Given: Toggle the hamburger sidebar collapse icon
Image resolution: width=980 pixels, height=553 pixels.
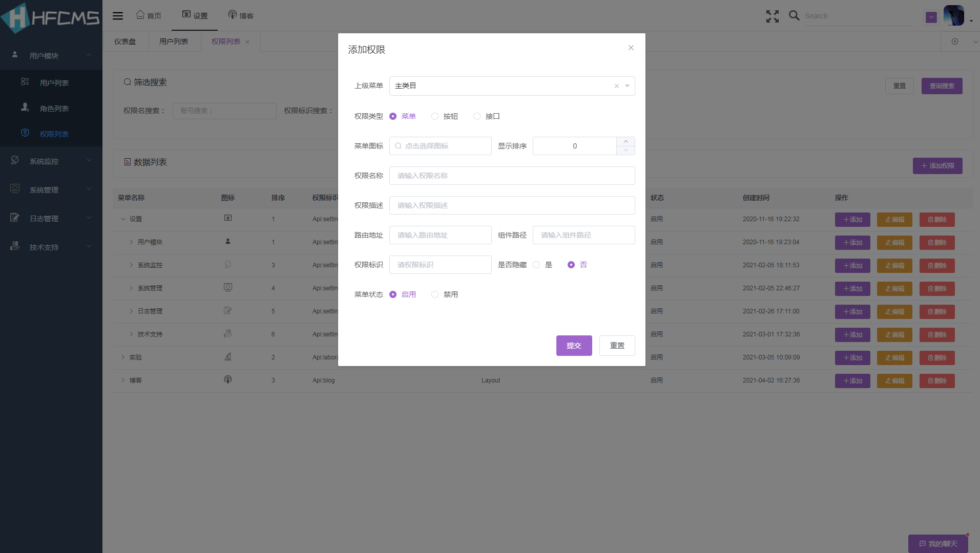Looking at the screenshot, I should tap(118, 16).
